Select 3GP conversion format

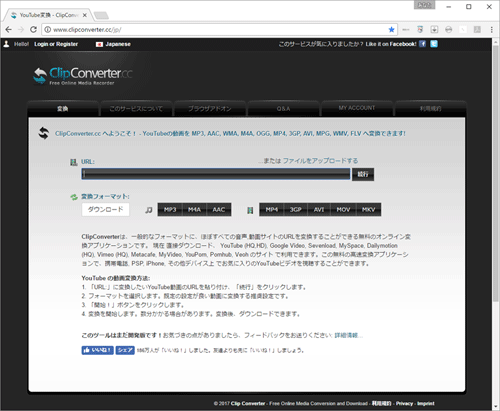pyautogui.click(x=295, y=210)
